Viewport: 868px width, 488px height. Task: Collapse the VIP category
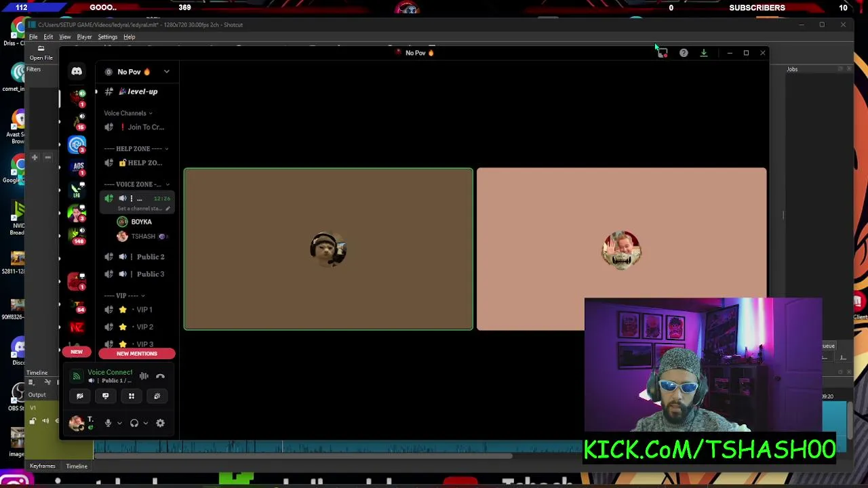click(x=124, y=296)
